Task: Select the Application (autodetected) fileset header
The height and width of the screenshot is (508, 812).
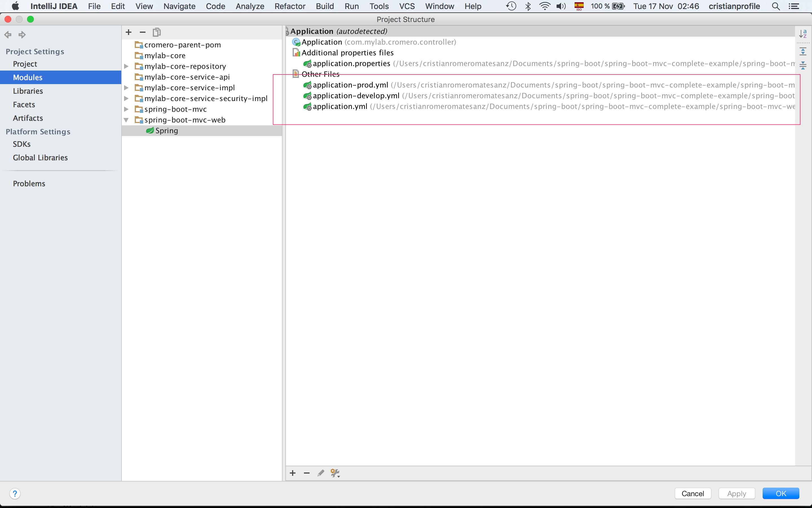Action: 540,31
